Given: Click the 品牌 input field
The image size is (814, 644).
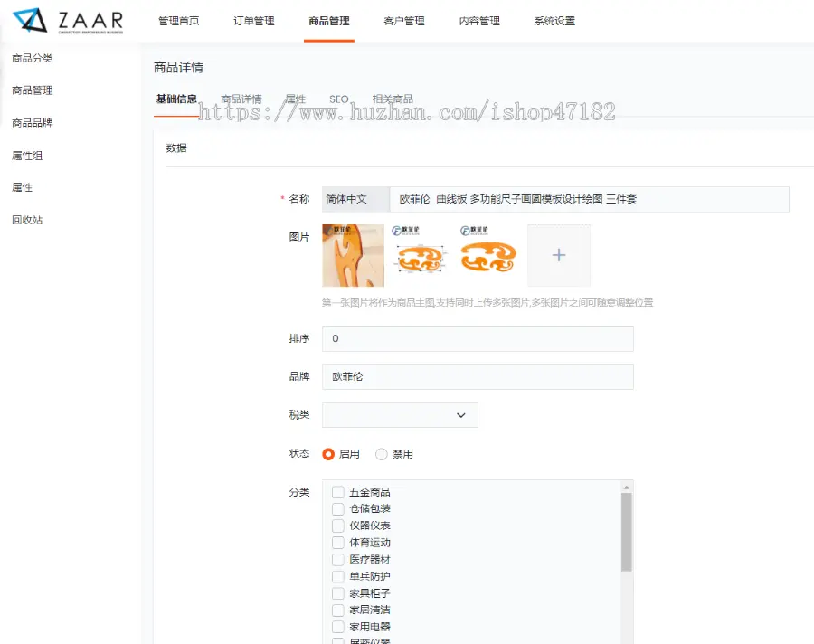Looking at the screenshot, I should pos(478,376).
